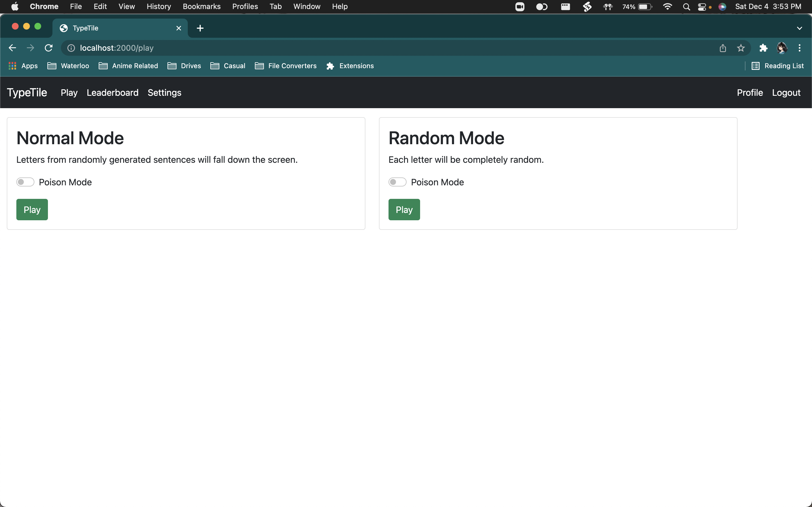Open the Leaderboard nav item
Viewport: 812px width, 507px height.
112,93
